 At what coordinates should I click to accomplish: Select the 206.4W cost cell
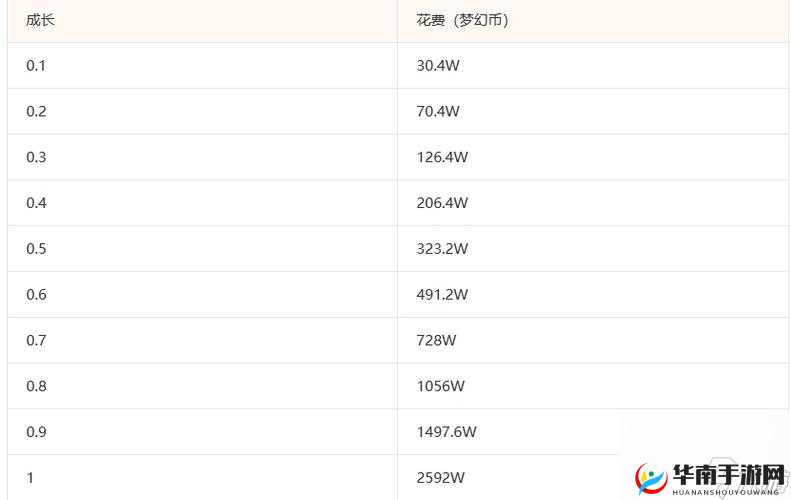[x=442, y=203]
